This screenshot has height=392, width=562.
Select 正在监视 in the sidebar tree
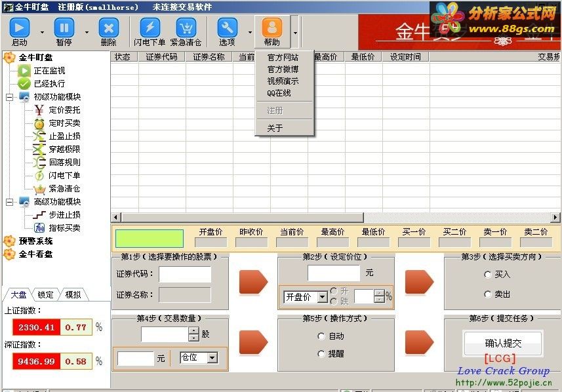[49, 71]
